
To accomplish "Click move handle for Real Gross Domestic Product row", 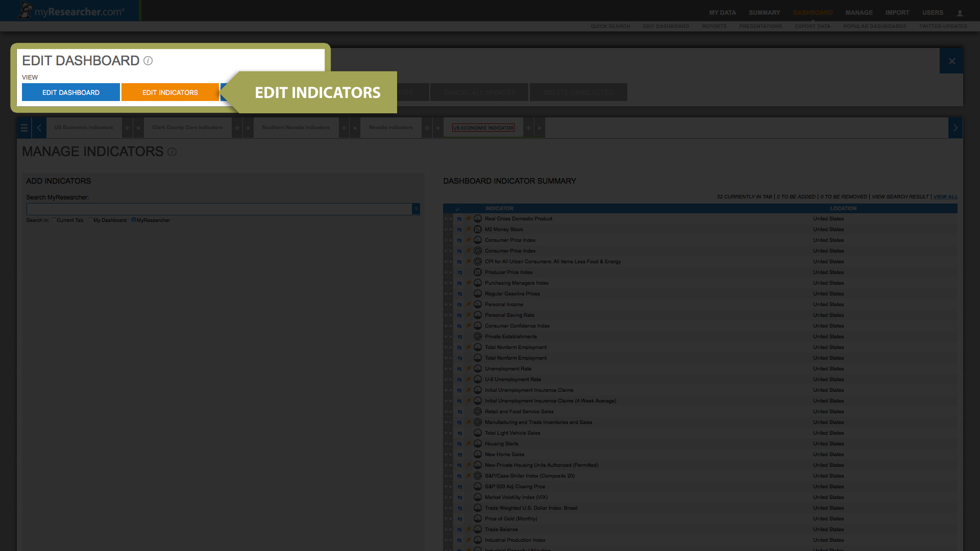I will click(446, 219).
